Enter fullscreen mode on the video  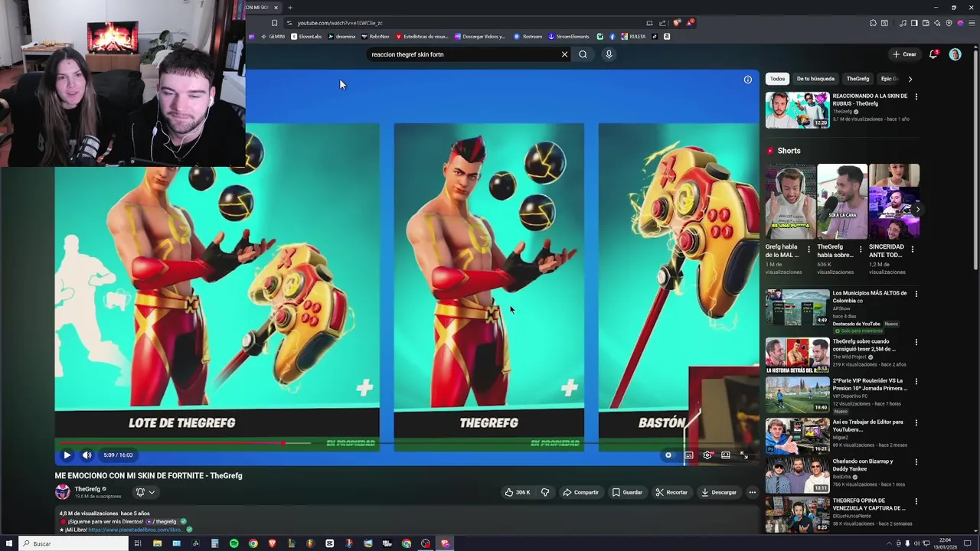743,455
